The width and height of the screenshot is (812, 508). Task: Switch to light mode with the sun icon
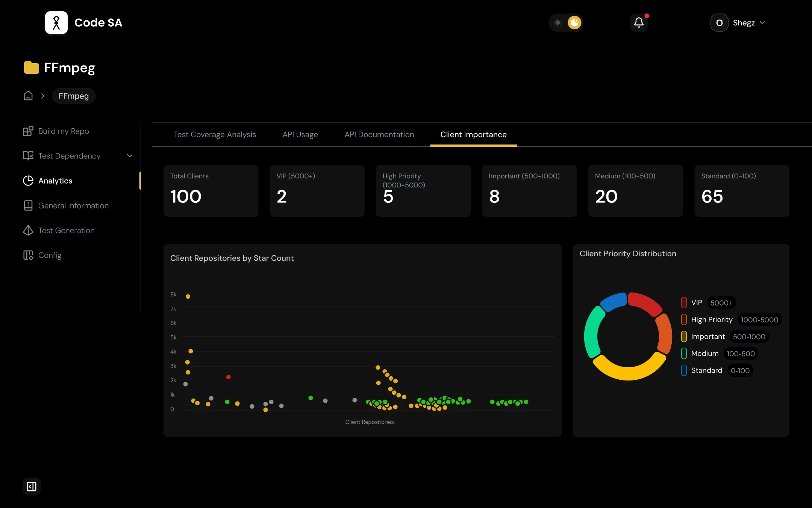point(558,23)
